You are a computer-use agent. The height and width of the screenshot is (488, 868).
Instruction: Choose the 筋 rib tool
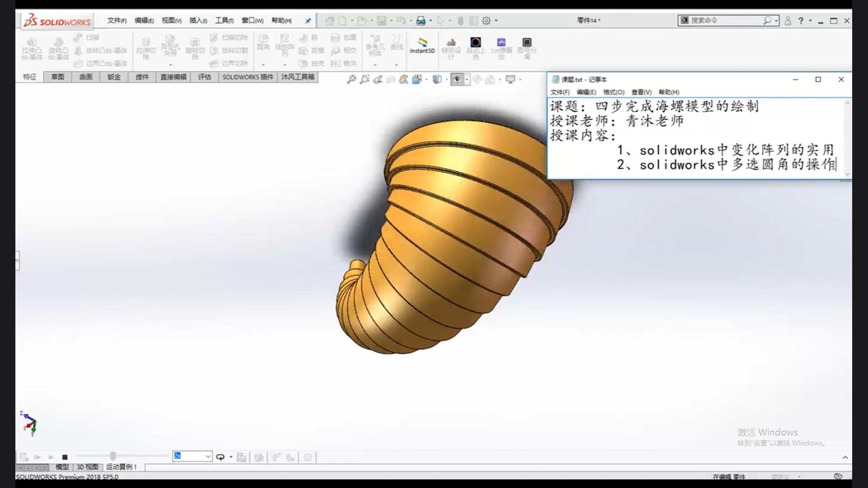click(x=309, y=38)
